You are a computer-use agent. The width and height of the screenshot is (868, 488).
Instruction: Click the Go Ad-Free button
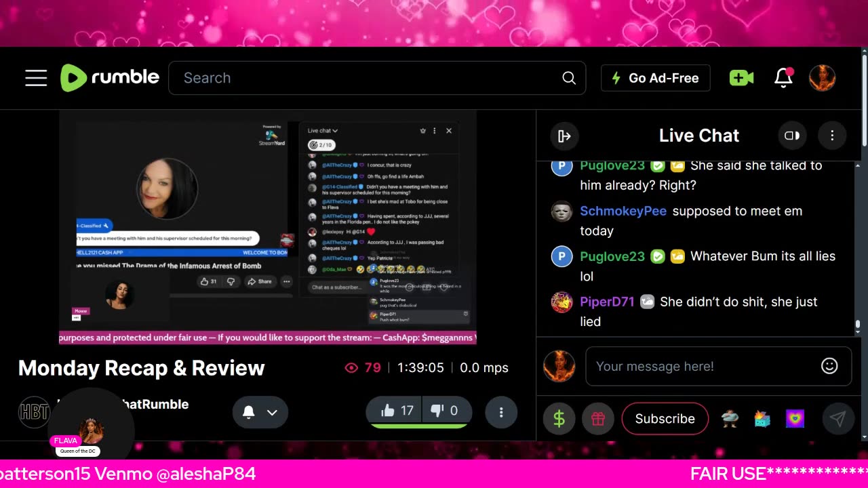coord(655,78)
